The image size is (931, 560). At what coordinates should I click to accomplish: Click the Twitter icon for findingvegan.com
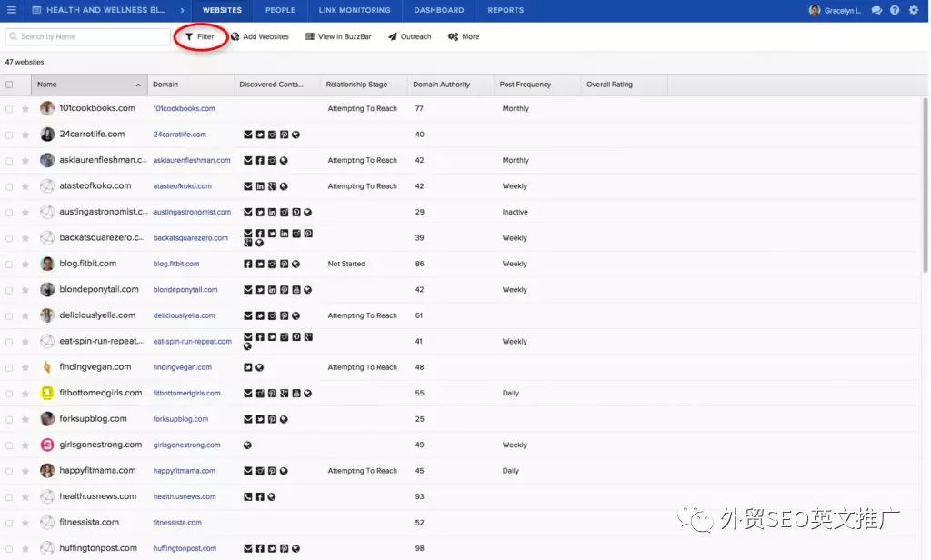coord(248,368)
